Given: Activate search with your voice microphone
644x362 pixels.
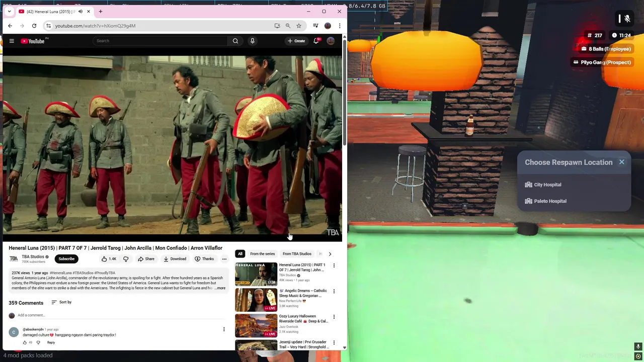Looking at the screenshot, I should tap(253, 41).
